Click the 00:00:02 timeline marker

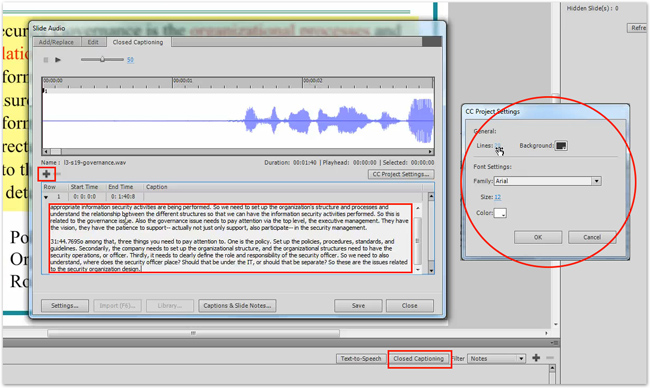coord(313,81)
